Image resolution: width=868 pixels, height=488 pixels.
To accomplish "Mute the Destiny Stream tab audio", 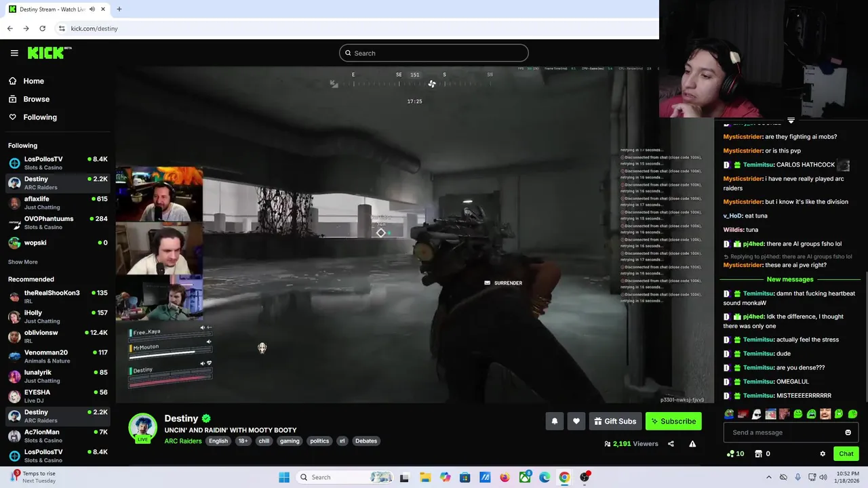I will click(x=92, y=9).
